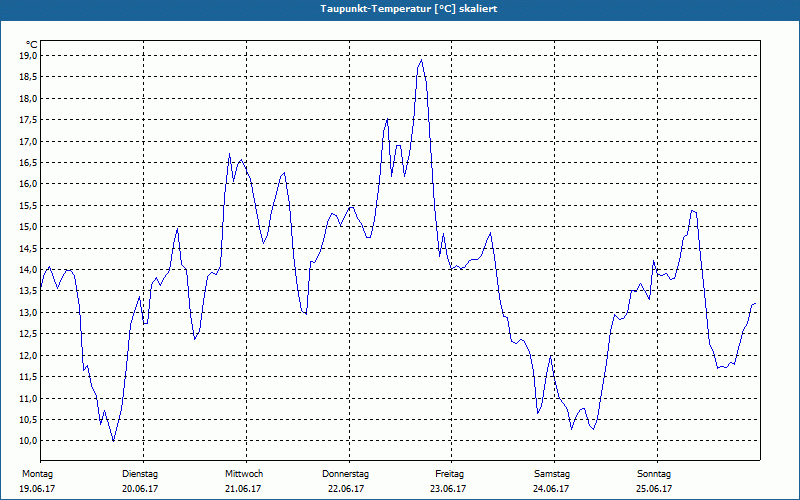This screenshot has width=800, height=500.
Task: Click the Sonntag day label
Action: pos(654,474)
